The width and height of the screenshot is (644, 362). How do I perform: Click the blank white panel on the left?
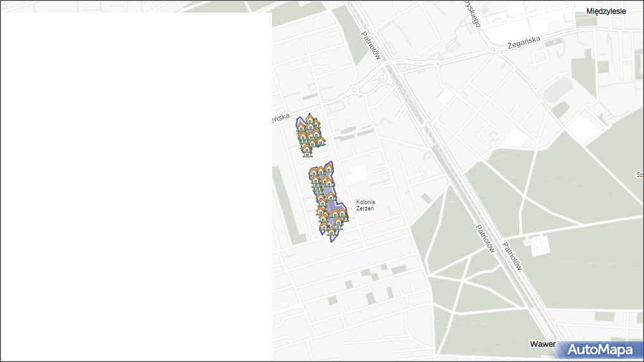(x=136, y=186)
